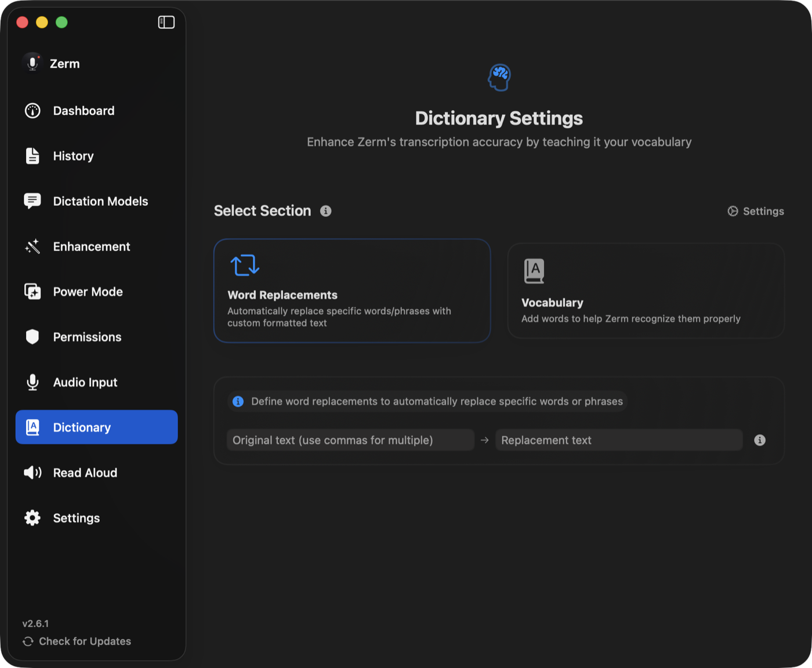Click the Permissions shield icon

tap(32, 337)
